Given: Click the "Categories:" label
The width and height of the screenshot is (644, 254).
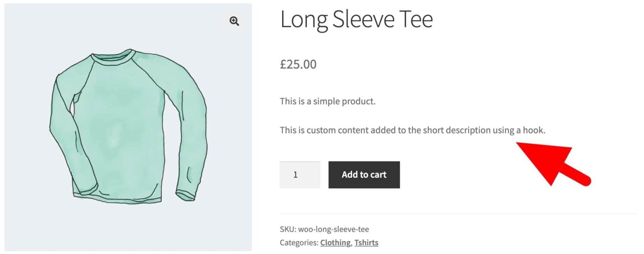Looking at the screenshot, I should tap(299, 243).
